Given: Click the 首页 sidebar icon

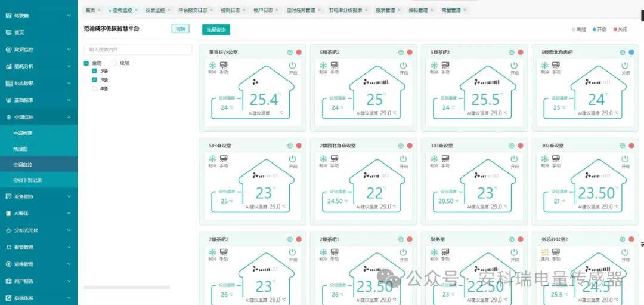Looking at the screenshot, I should tap(8, 32).
